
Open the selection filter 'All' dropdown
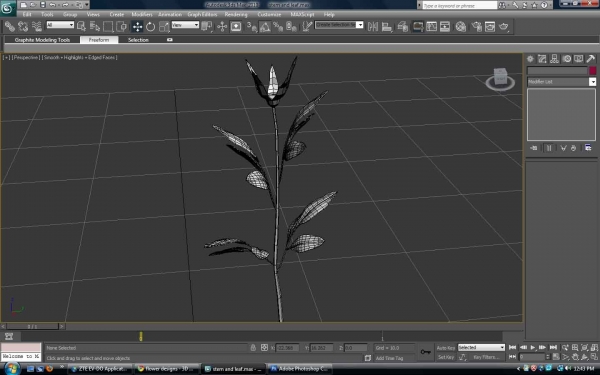pos(60,25)
